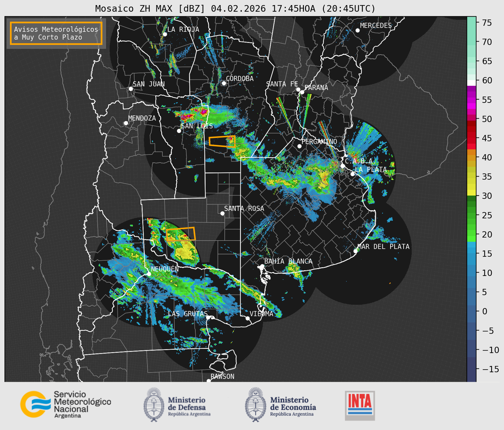Viewport: 504px width, 430px height.
Task: Click the yellow 30 dBZ level on colorbar
Action: tap(471, 193)
